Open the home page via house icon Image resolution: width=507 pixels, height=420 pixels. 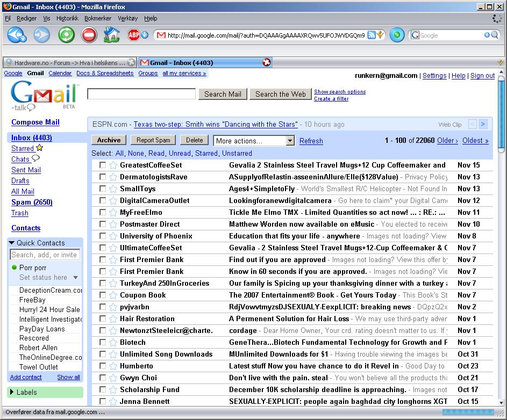(x=111, y=35)
